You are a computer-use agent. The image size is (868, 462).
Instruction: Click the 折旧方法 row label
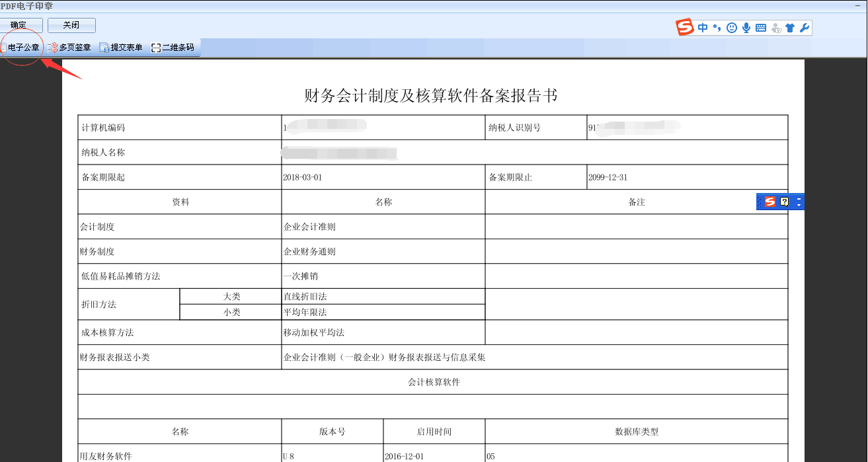point(129,305)
